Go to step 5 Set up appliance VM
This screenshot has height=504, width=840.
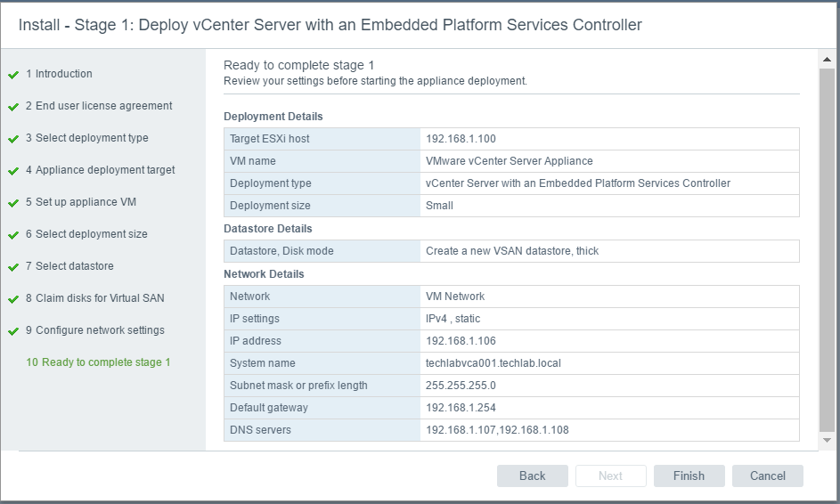[x=81, y=202]
